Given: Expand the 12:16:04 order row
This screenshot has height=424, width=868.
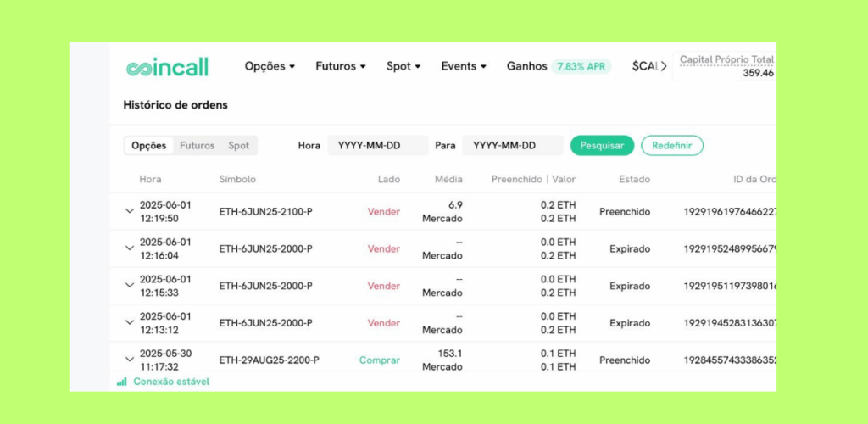Looking at the screenshot, I should pyautogui.click(x=130, y=248).
